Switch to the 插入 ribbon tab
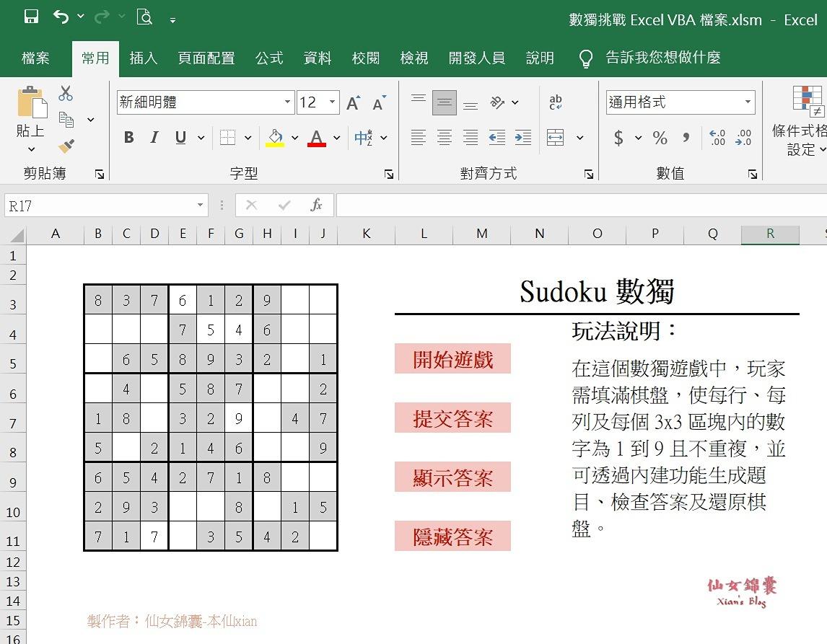 (143, 58)
